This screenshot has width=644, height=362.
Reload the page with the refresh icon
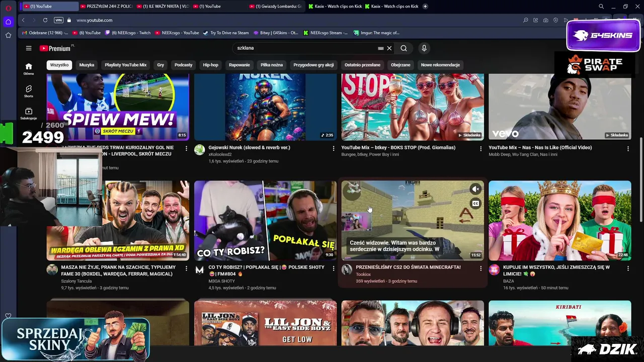click(x=45, y=20)
